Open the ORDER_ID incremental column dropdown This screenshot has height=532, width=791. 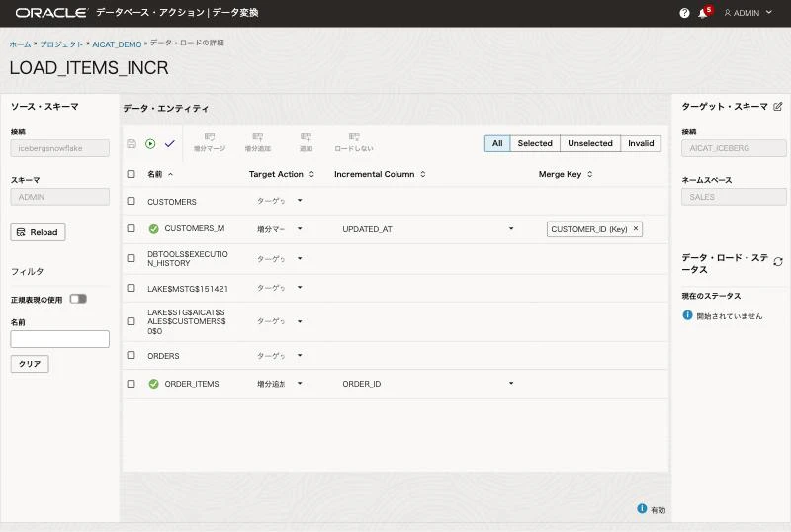click(x=511, y=383)
